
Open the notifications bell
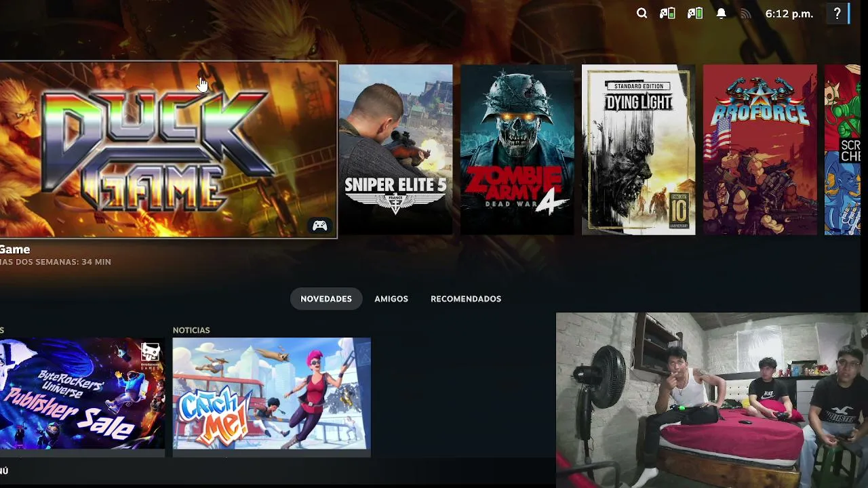pyautogui.click(x=722, y=14)
